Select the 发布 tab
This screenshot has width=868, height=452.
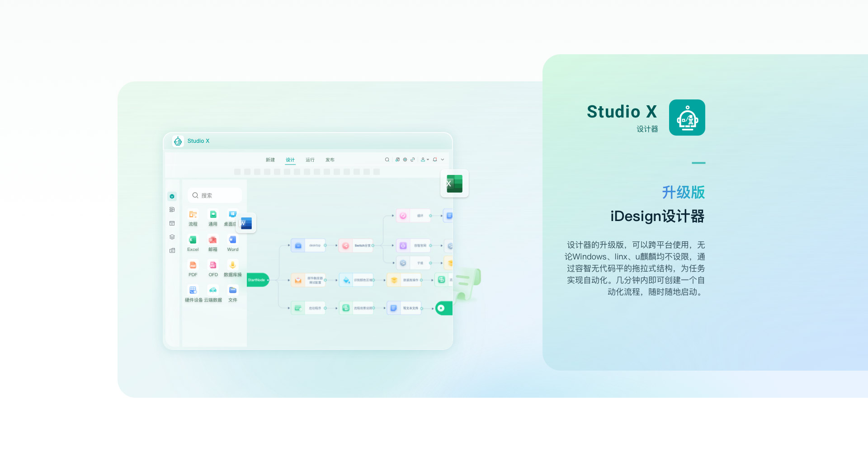(x=330, y=160)
